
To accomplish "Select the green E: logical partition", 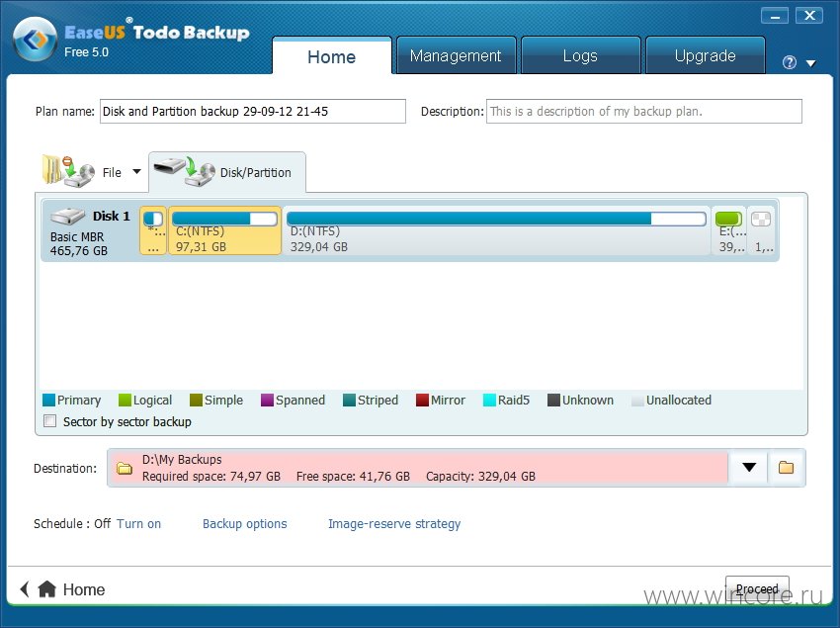I will pyautogui.click(x=729, y=231).
